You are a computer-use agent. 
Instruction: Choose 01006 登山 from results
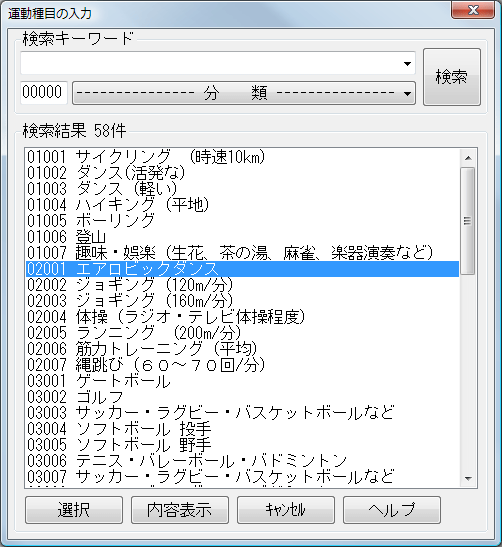242,237
